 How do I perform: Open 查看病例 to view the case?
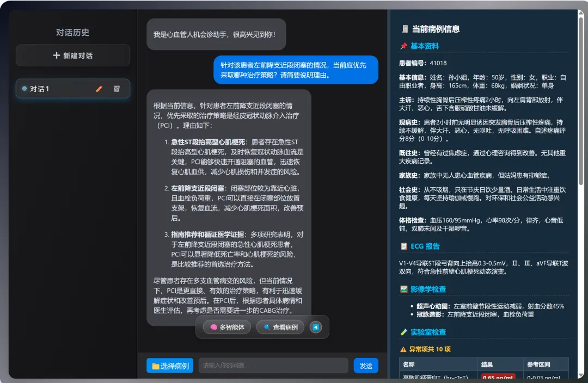pyautogui.click(x=280, y=327)
